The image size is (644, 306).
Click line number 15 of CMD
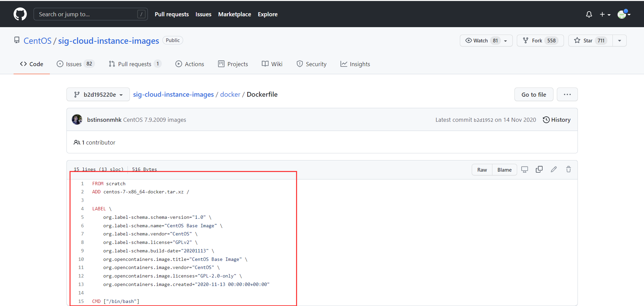coord(81,301)
